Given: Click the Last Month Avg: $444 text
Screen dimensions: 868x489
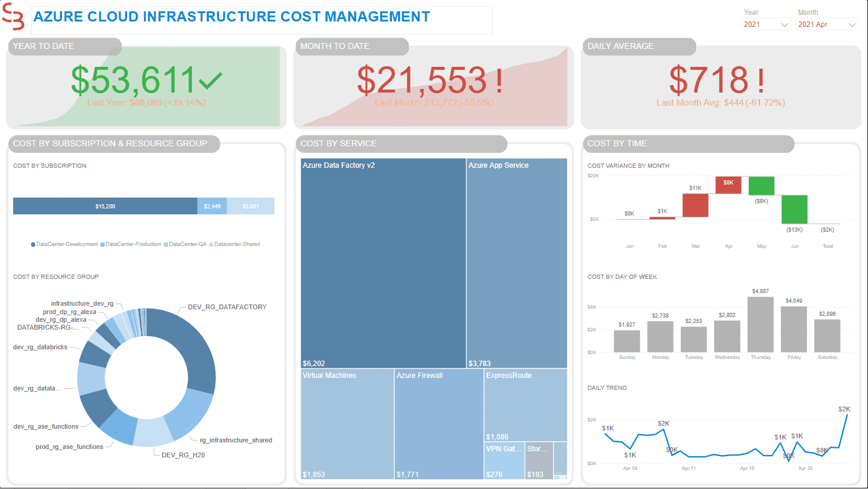Looking at the screenshot, I should point(721,103).
